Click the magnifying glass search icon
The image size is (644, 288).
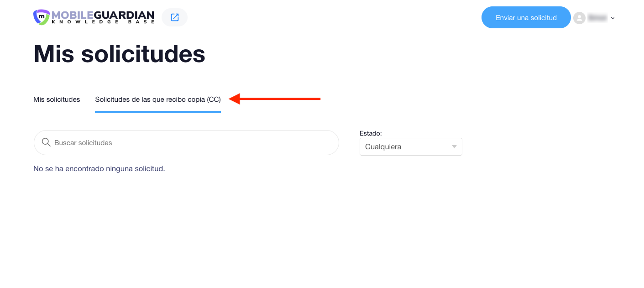tap(46, 142)
